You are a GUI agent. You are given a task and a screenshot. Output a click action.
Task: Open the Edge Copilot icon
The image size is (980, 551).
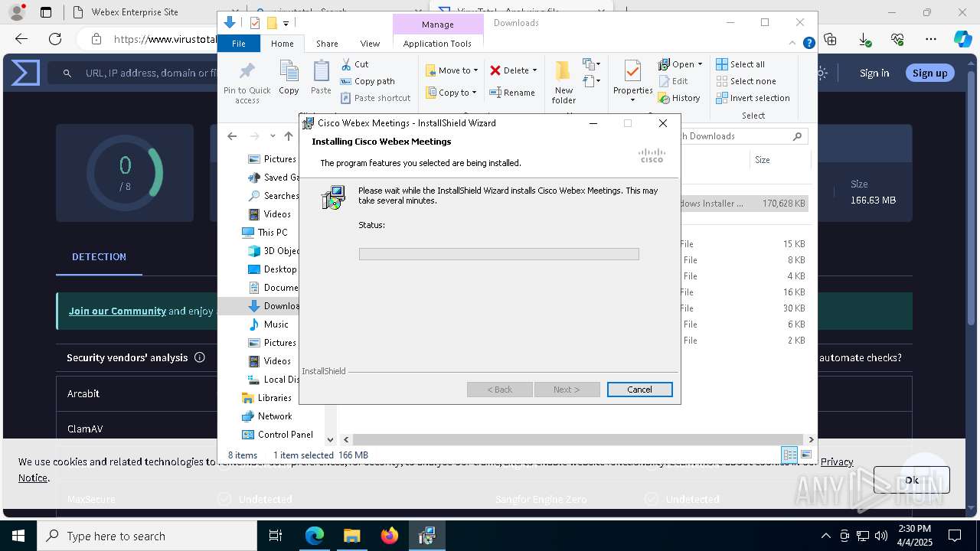click(x=962, y=39)
